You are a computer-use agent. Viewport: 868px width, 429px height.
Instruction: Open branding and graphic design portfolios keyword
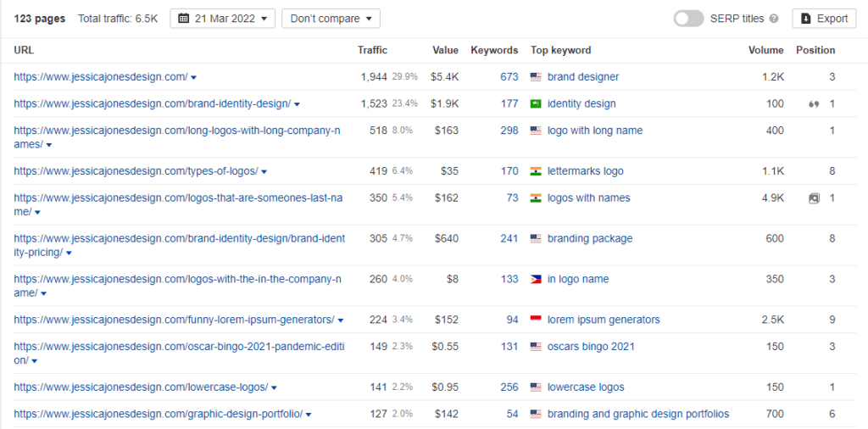638,414
